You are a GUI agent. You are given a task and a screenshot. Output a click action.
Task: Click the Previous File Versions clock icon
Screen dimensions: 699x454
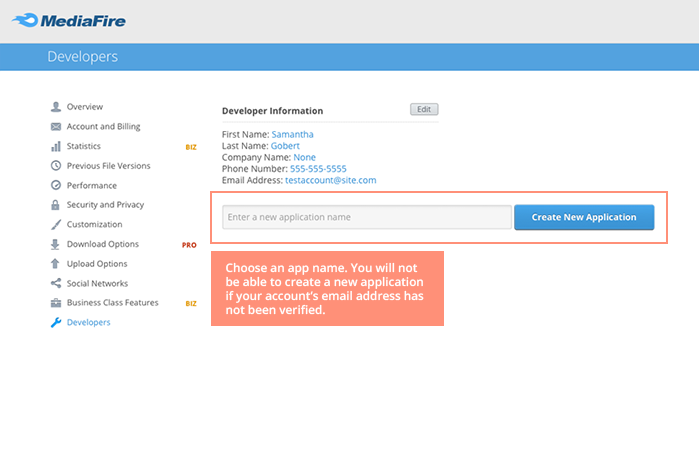point(56,166)
